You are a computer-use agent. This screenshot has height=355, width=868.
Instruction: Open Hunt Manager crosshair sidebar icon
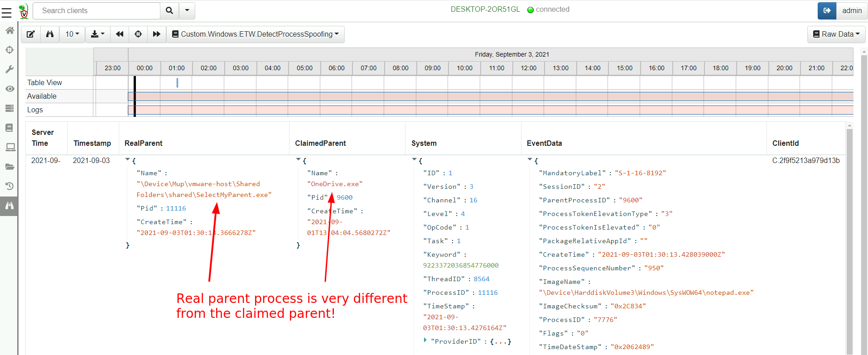[10, 50]
